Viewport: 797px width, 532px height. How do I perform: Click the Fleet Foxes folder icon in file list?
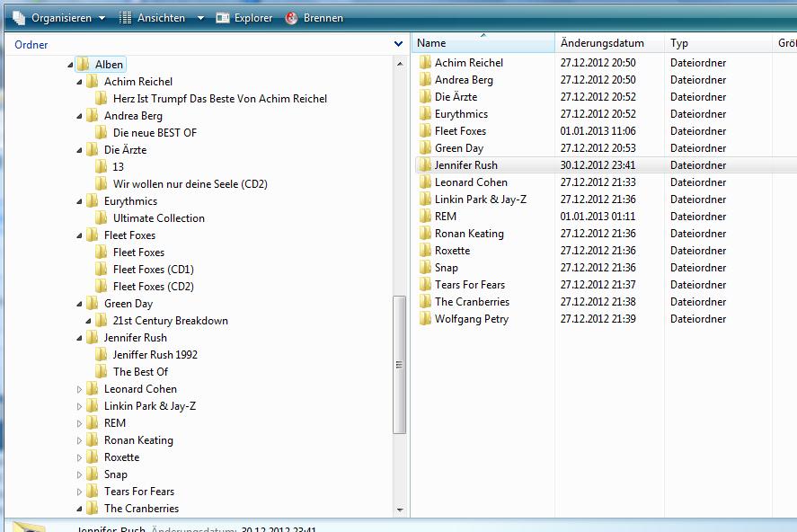[x=425, y=131]
